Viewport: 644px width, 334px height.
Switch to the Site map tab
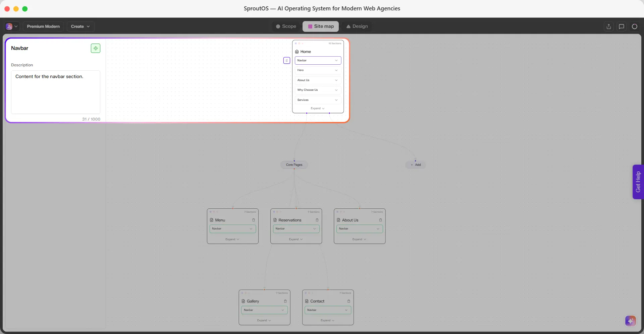coord(321,26)
